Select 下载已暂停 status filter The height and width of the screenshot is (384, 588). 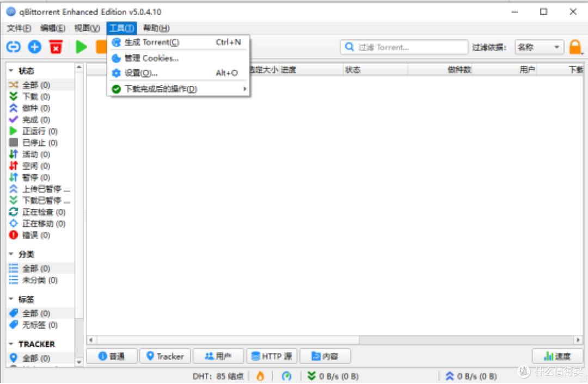(x=40, y=201)
